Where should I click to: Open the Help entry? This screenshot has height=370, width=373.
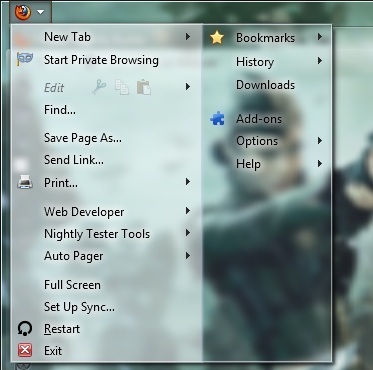[x=267, y=164]
